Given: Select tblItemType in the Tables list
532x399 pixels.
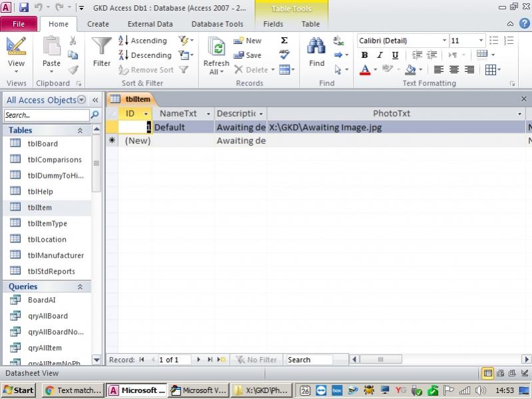Looking at the screenshot, I should coord(47,224).
